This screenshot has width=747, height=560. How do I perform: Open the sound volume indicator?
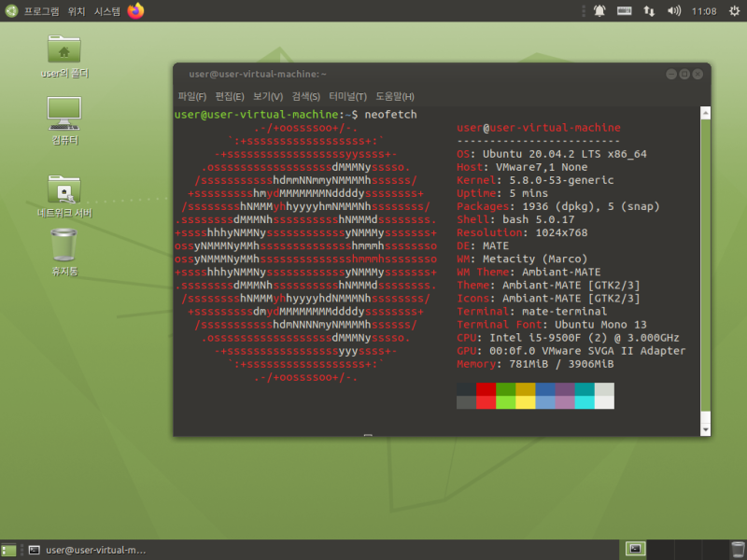[x=673, y=10]
